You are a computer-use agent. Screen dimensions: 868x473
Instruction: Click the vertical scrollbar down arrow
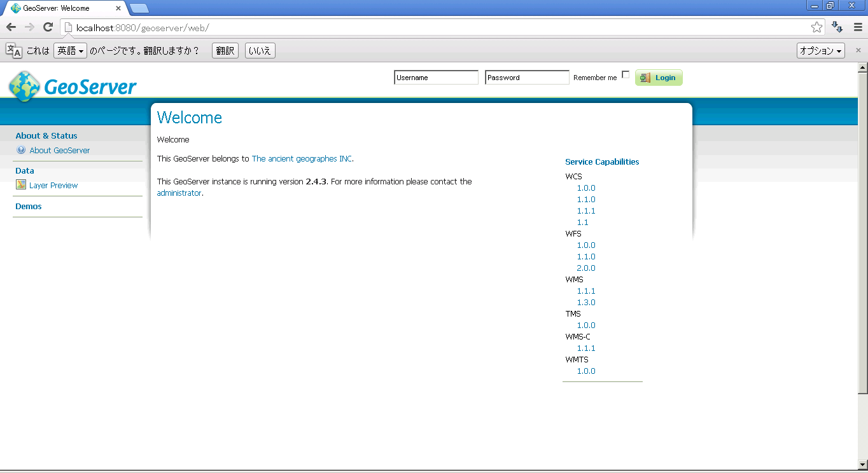(862, 464)
